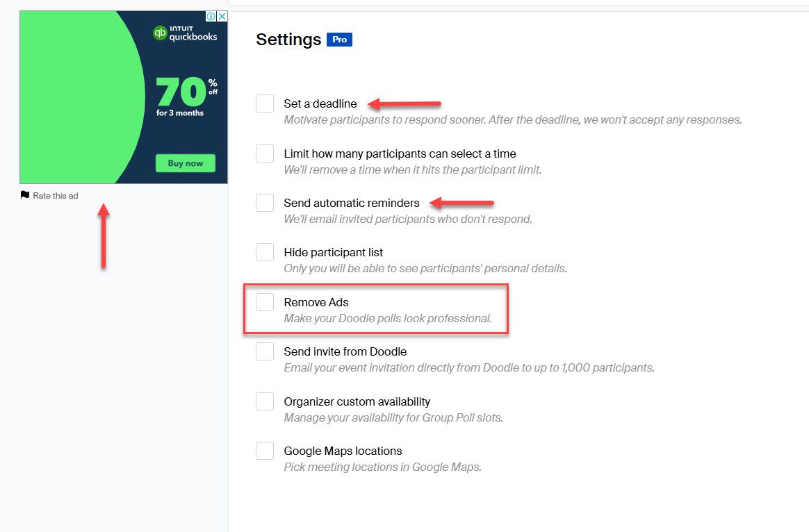Enable the Set a deadline option

click(x=264, y=103)
